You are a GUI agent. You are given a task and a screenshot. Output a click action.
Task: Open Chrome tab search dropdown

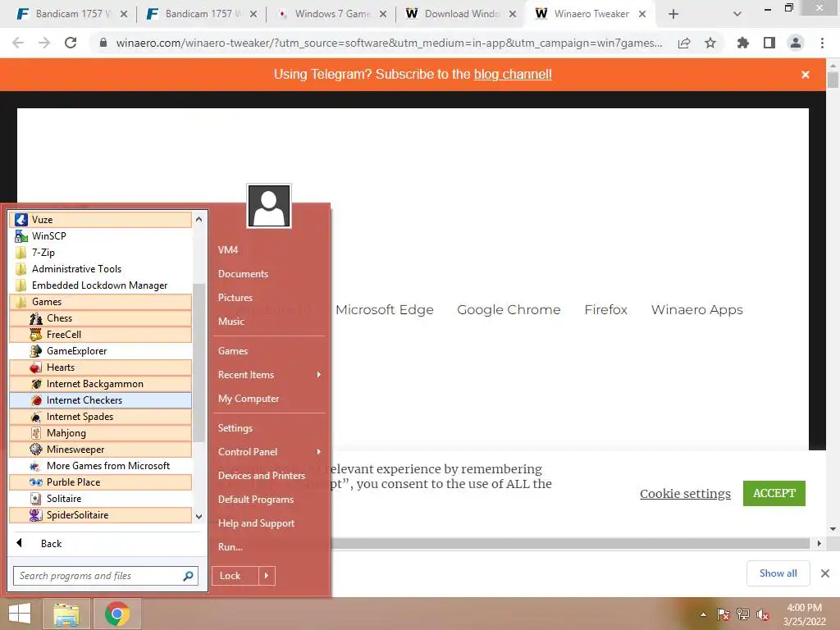[737, 15]
